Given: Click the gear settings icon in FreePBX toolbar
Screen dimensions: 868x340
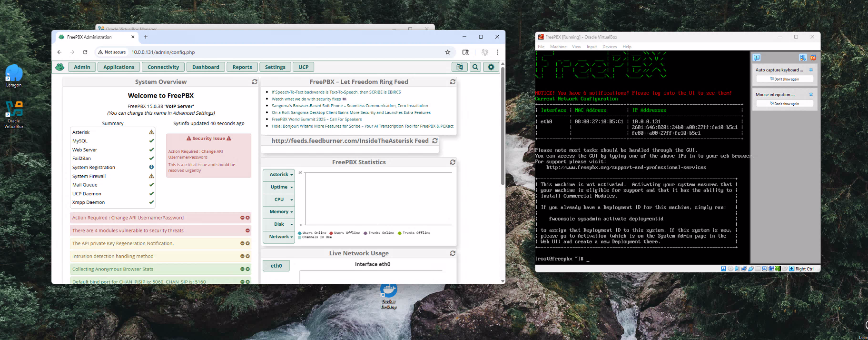Looking at the screenshot, I should pos(491,67).
